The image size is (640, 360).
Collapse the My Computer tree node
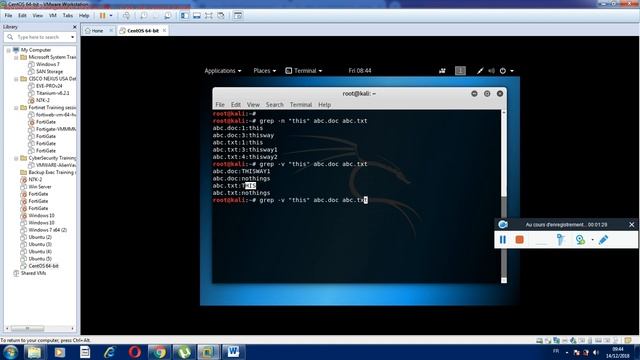point(8,50)
